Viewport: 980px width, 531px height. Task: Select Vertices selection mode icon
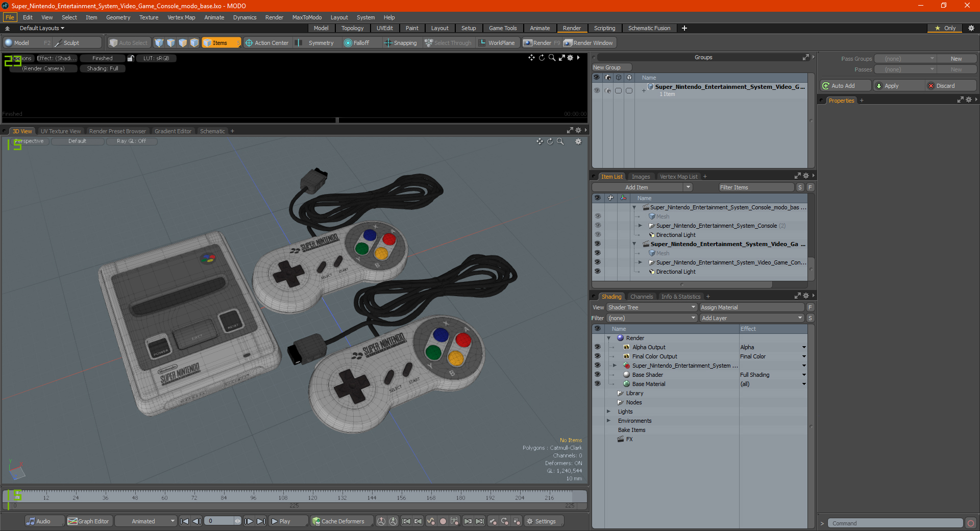159,43
